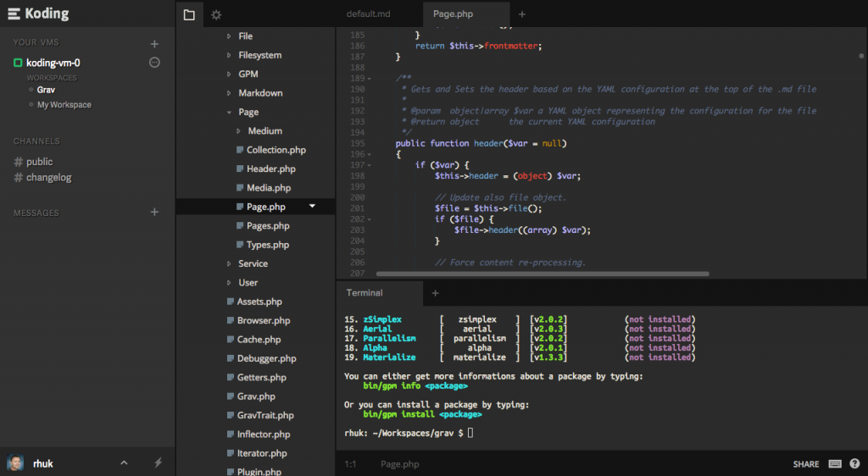Image resolution: width=868 pixels, height=476 pixels.
Task: Open the settings gear tab in sidebar
Action: coord(216,14)
